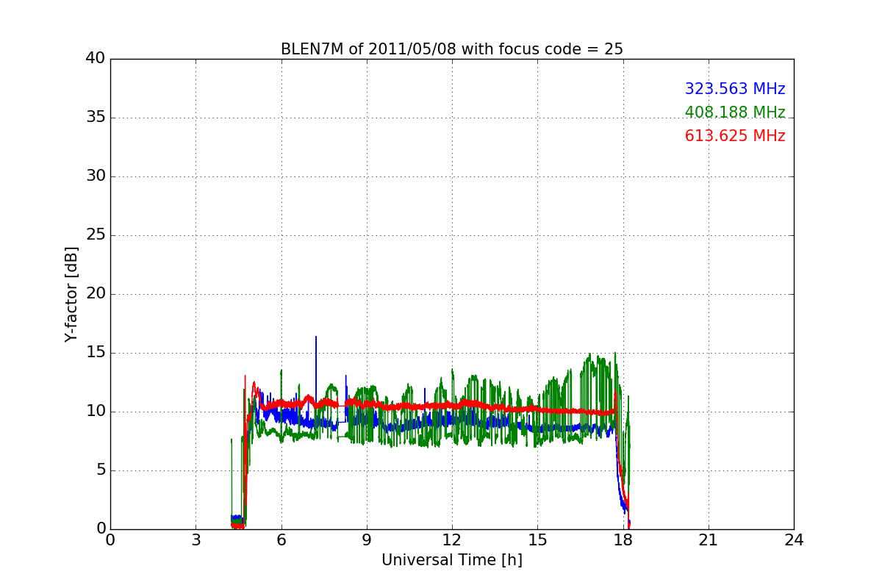Click the y-axis tick label 25

(96, 235)
